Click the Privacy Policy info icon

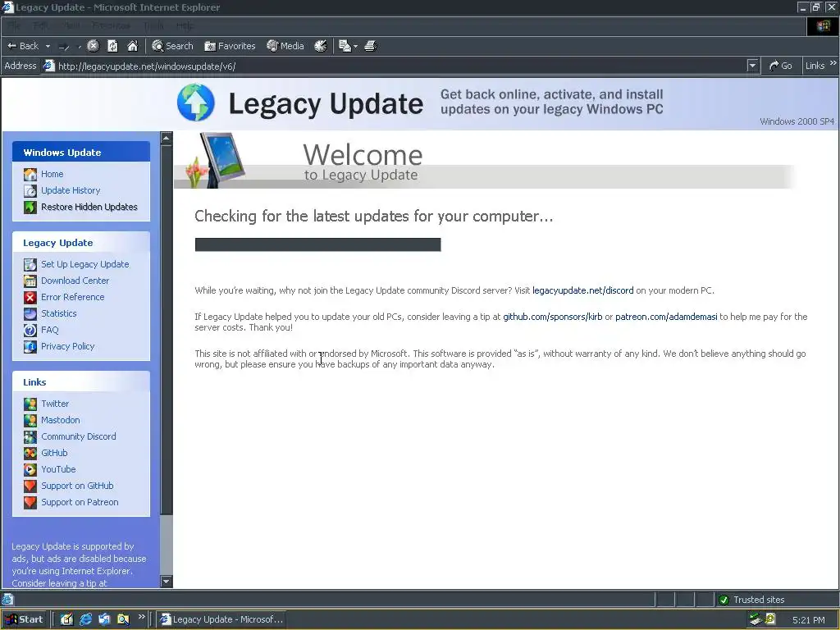click(x=30, y=347)
